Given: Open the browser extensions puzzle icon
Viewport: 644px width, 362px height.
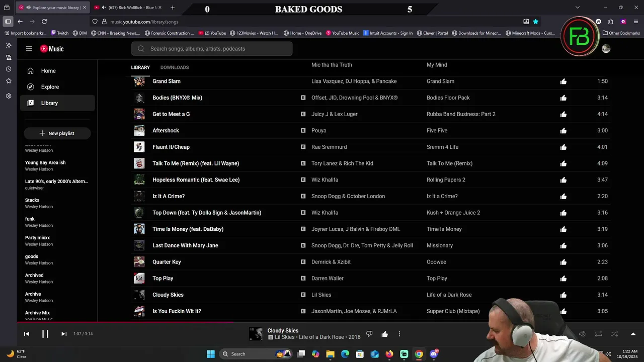Looking at the screenshot, I should [x=610, y=22].
